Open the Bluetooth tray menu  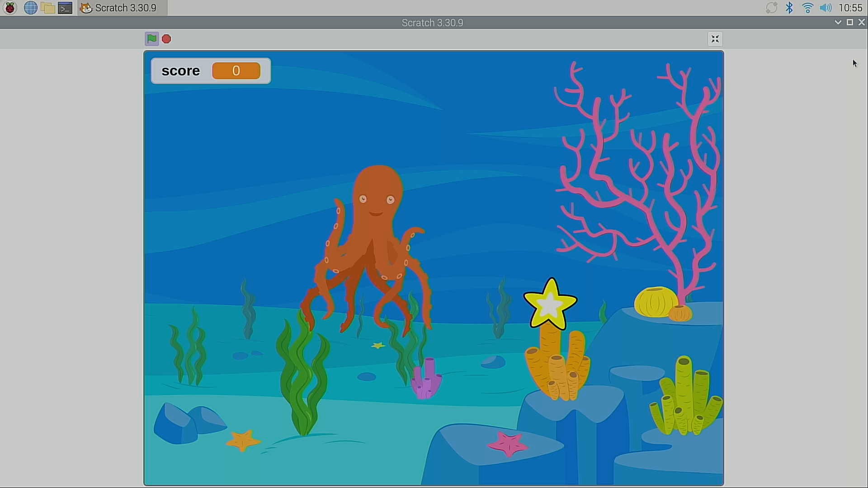[789, 8]
